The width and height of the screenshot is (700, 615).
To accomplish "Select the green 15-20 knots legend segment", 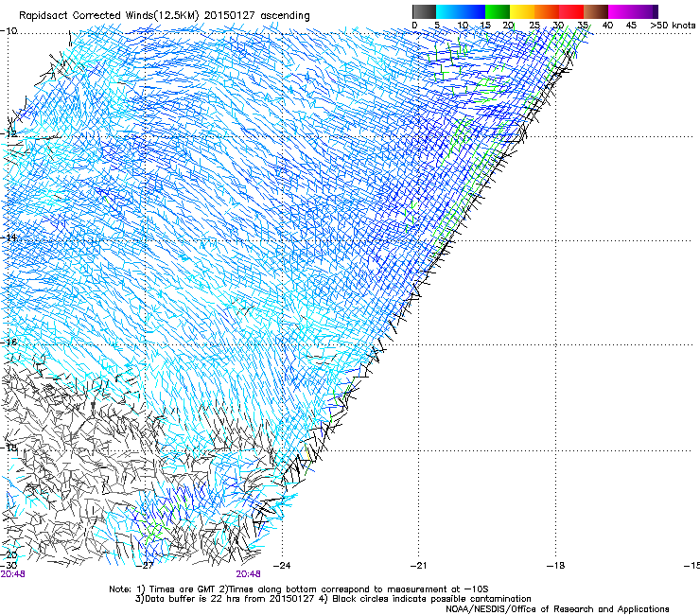I will [498, 11].
